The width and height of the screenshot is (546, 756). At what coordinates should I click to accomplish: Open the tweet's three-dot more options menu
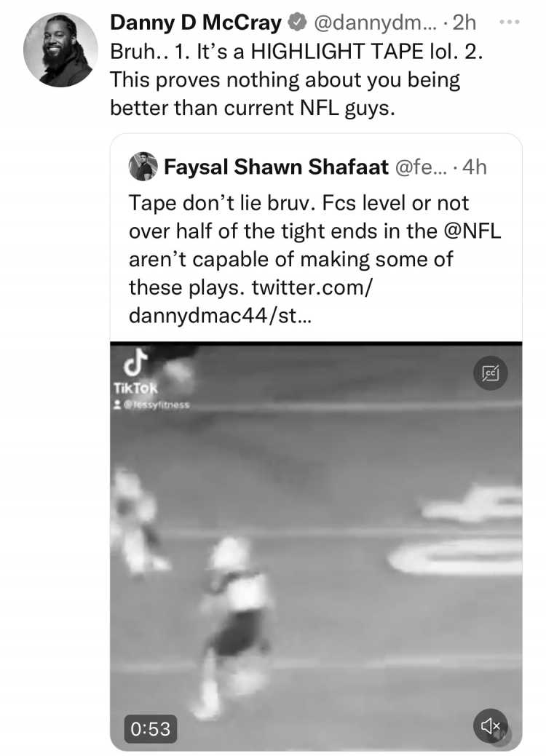pyautogui.click(x=510, y=22)
